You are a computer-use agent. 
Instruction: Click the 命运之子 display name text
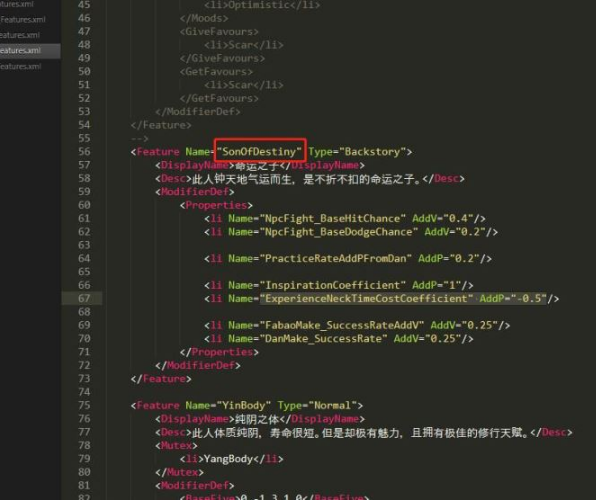pos(257,165)
